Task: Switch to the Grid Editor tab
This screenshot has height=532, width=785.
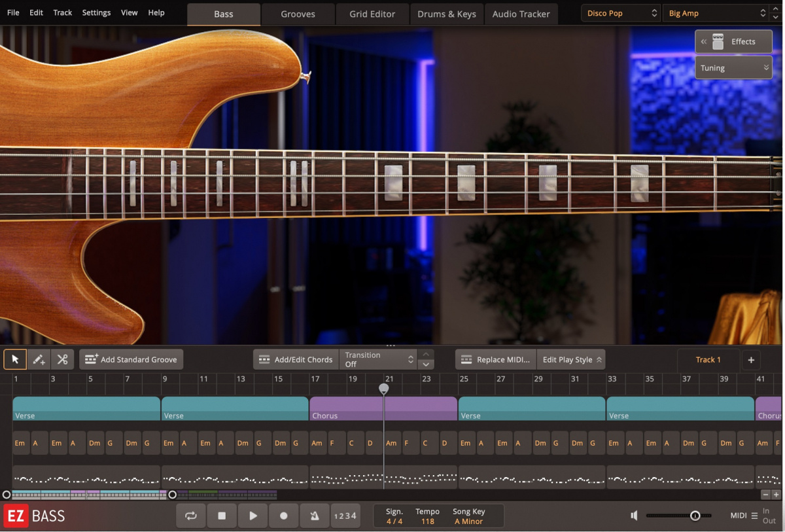Action: tap(372, 13)
